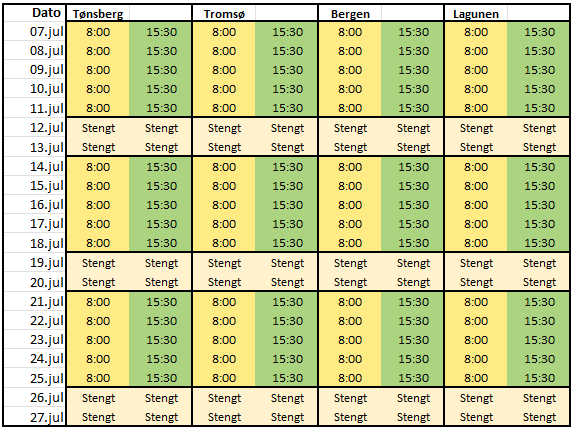Select the 12.jul date cell
Viewport: 576px width, 433px height.
[35, 128]
